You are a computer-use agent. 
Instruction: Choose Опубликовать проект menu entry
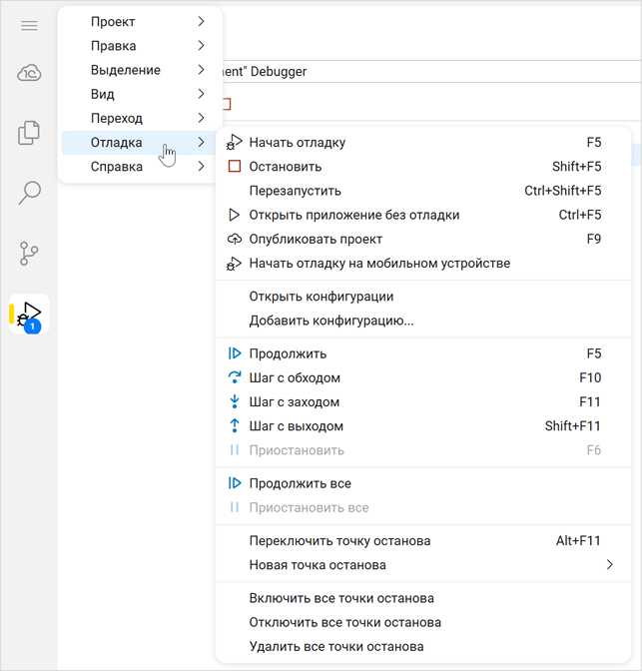[316, 240]
